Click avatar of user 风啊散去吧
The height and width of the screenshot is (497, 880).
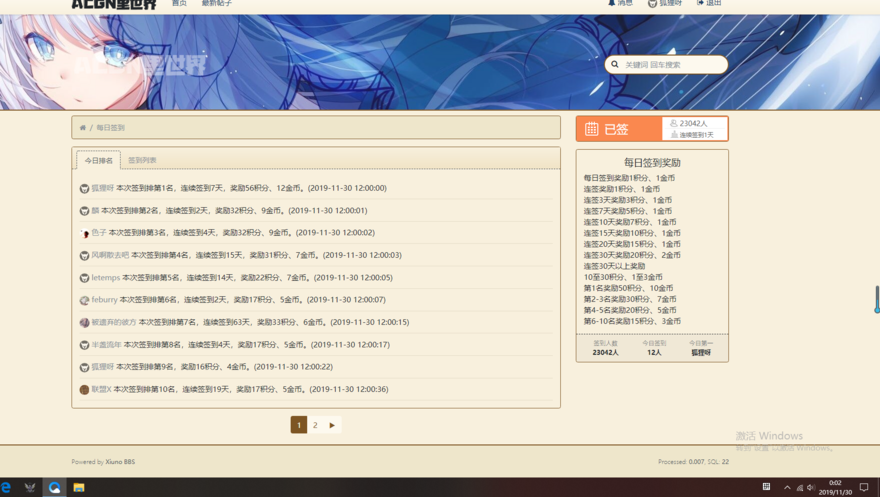pos(84,255)
